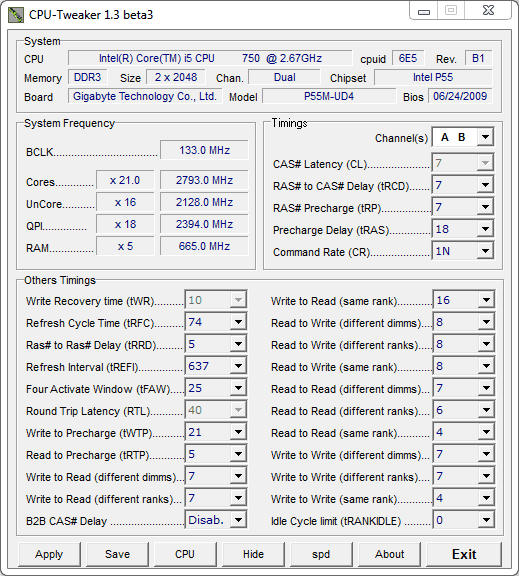The height and width of the screenshot is (576, 519).
Task: Expand the Refresh Cycle Time (tRFC) dropdown
Action: (238, 322)
